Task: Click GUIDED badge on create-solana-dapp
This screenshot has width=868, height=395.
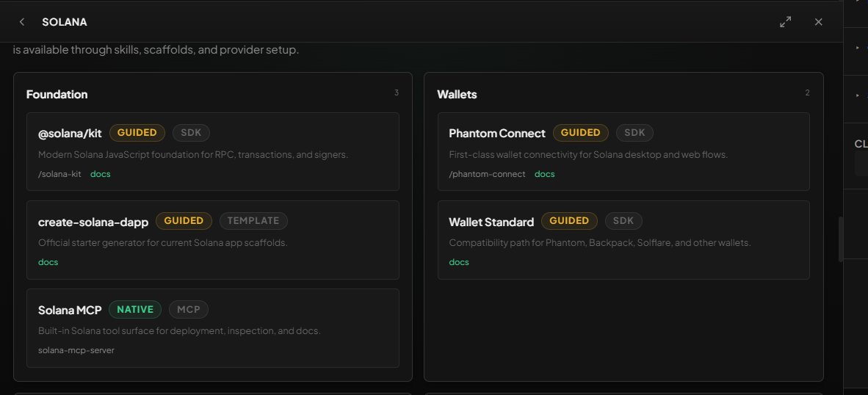Action: coord(184,221)
